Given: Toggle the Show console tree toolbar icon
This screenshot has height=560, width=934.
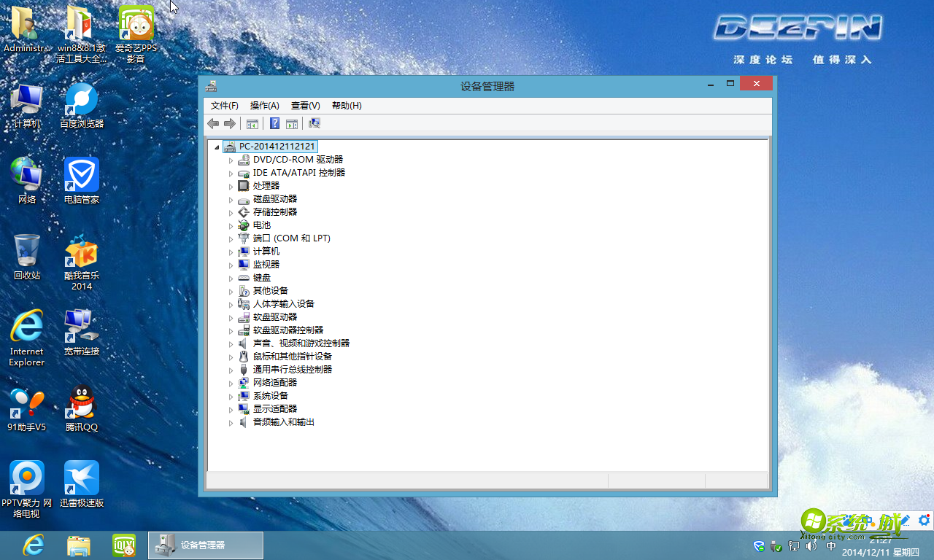Looking at the screenshot, I should tap(252, 123).
